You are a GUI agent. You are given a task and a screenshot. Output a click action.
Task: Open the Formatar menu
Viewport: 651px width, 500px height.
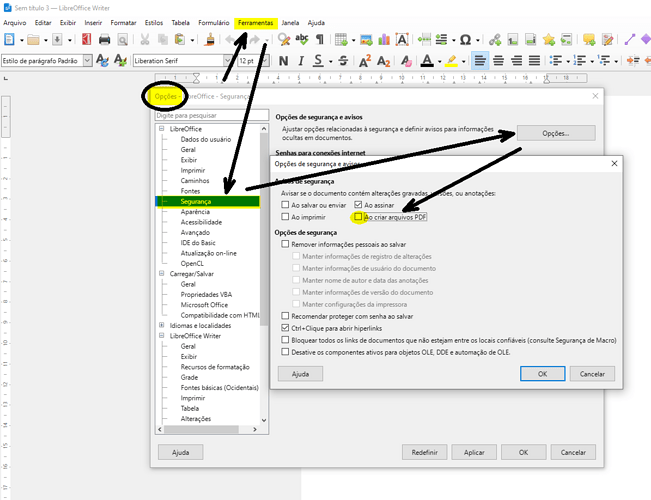tap(123, 21)
